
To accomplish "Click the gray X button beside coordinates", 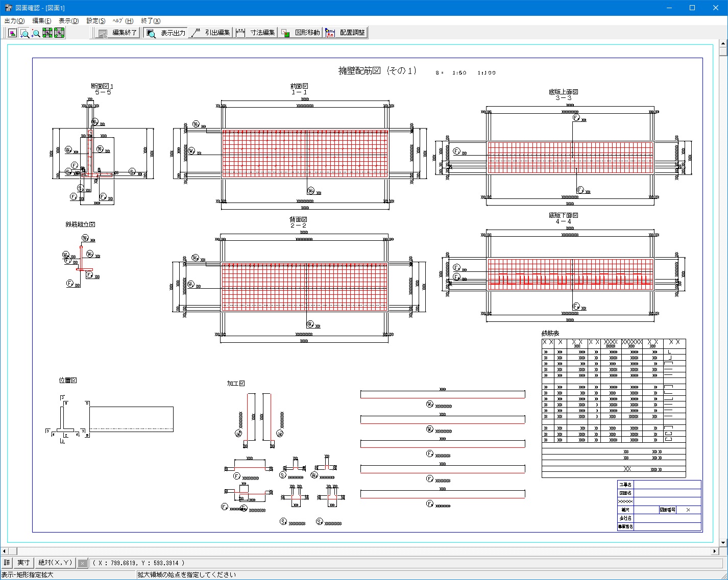I will click(x=82, y=563).
